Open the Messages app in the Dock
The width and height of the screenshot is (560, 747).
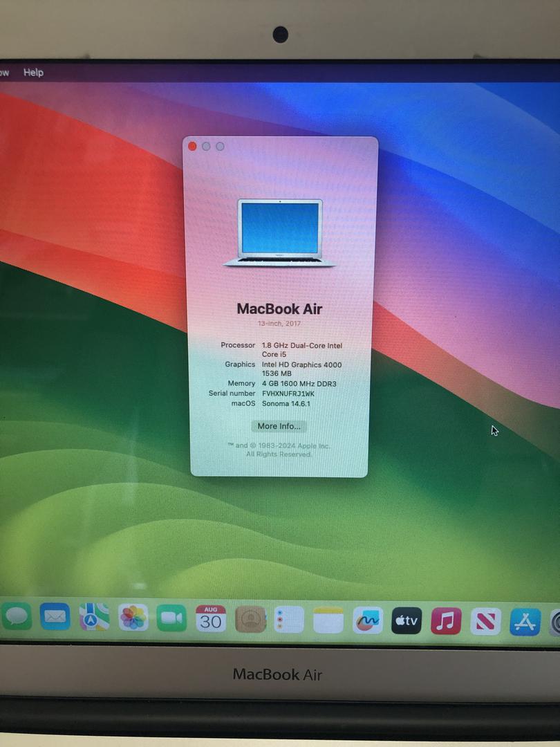click(x=17, y=616)
